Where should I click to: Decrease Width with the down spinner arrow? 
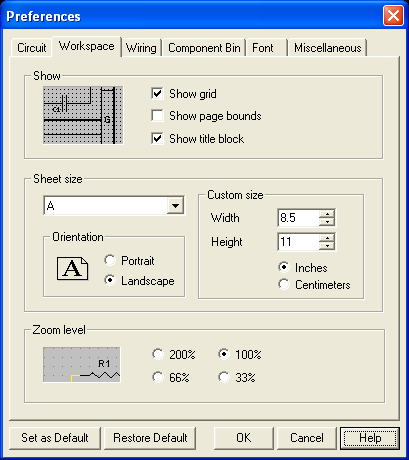coord(327,222)
